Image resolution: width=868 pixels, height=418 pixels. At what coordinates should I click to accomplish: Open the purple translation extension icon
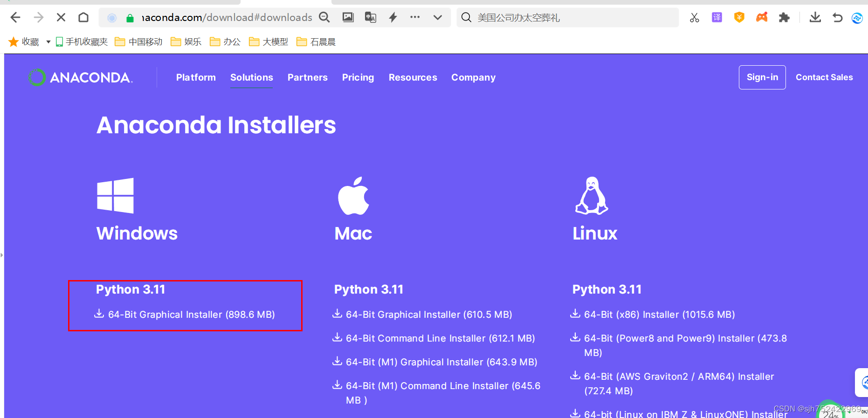pos(717,18)
